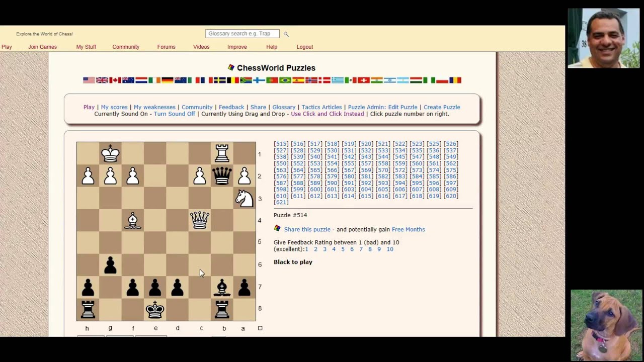
Task: Click Share this puzzle link
Action: [x=307, y=229]
